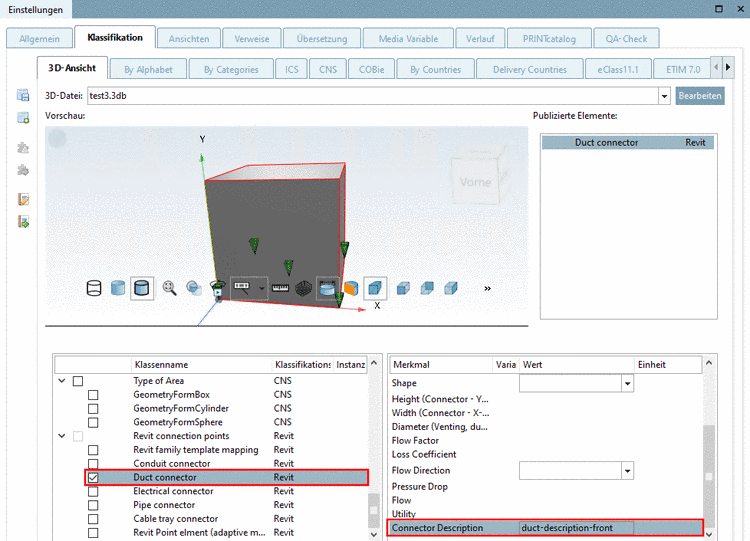
Task: Open the Verweise tab
Action: 252,38
